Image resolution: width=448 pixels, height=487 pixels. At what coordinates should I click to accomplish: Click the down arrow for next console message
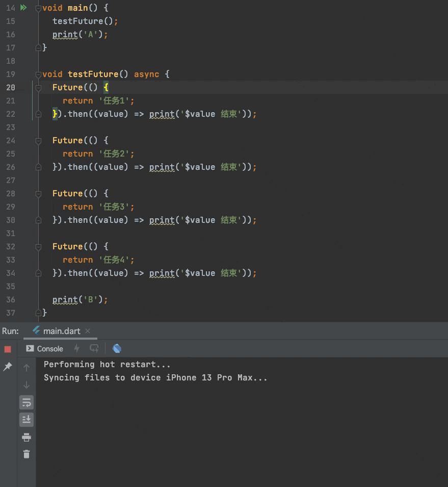[26, 385]
